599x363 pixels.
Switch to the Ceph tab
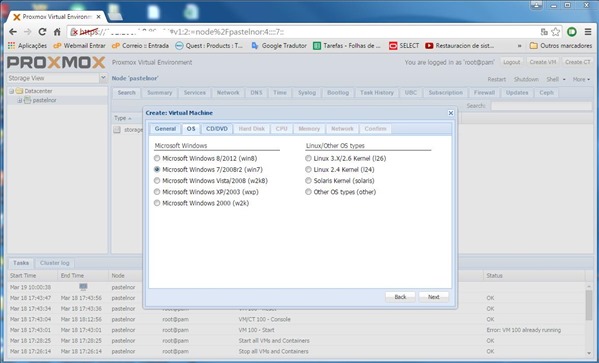point(546,92)
